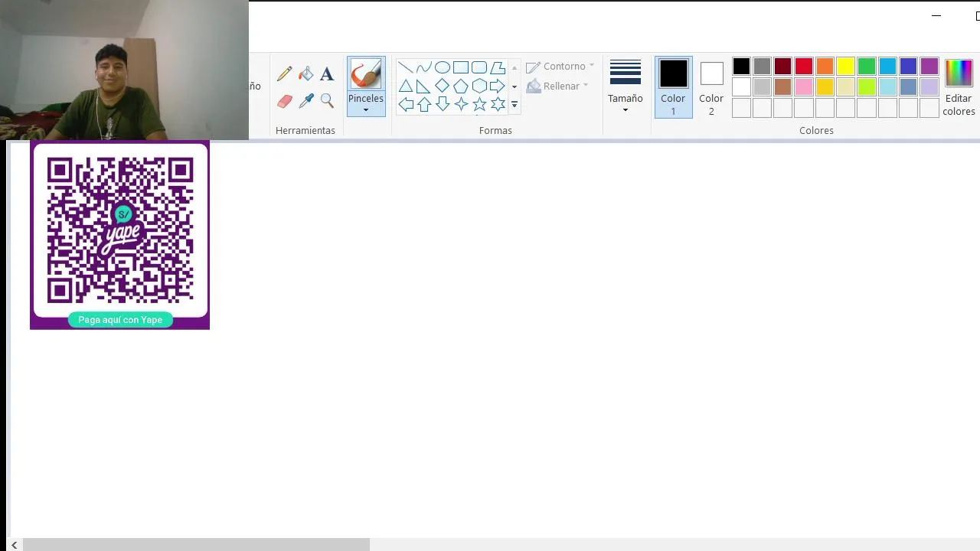Click the 'Paga aquí con Yape' label
980x551 pixels.
pyautogui.click(x=120, y=320)
